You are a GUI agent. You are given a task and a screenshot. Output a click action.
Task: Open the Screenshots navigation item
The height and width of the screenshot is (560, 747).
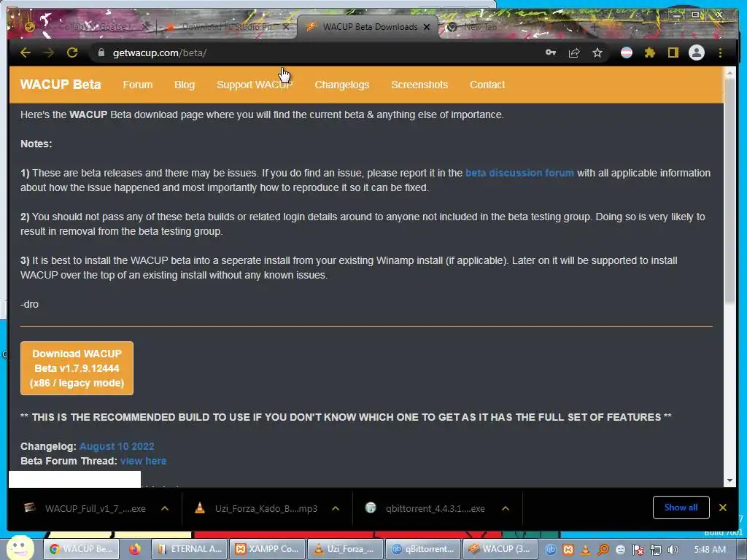(419, 85)
